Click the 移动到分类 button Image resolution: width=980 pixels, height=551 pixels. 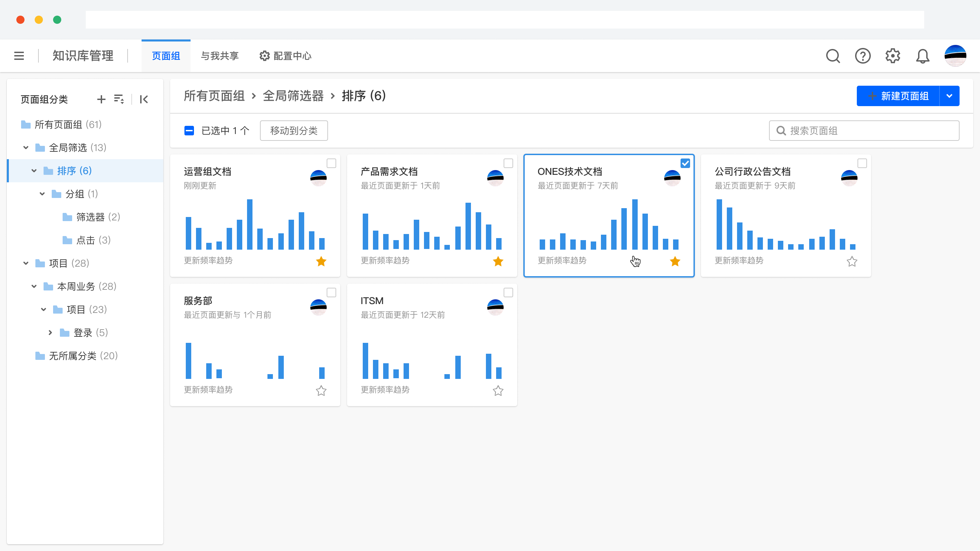coord(294,130)
